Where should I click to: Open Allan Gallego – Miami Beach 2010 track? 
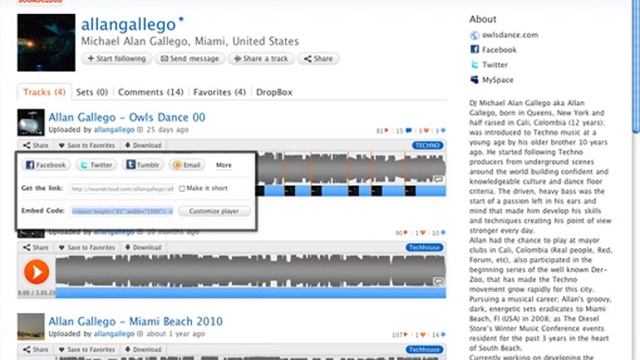click(x=136, y=322)
